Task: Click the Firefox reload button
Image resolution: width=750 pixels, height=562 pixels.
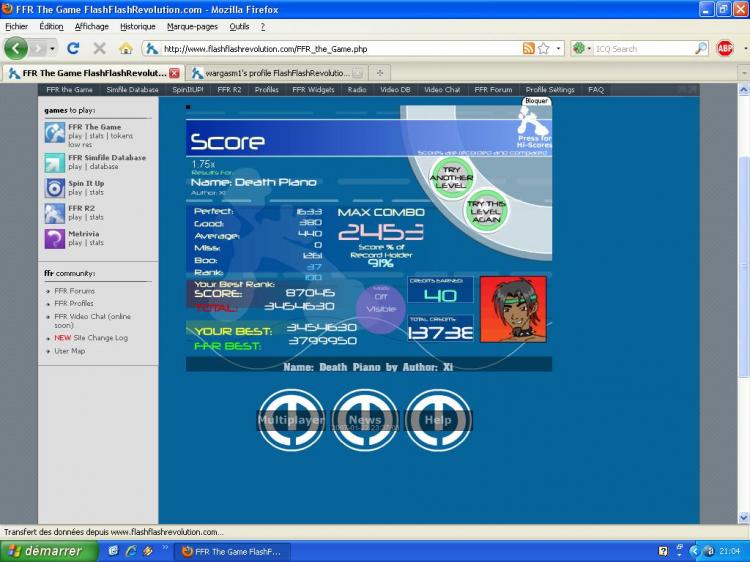Action: click(73, 48)
